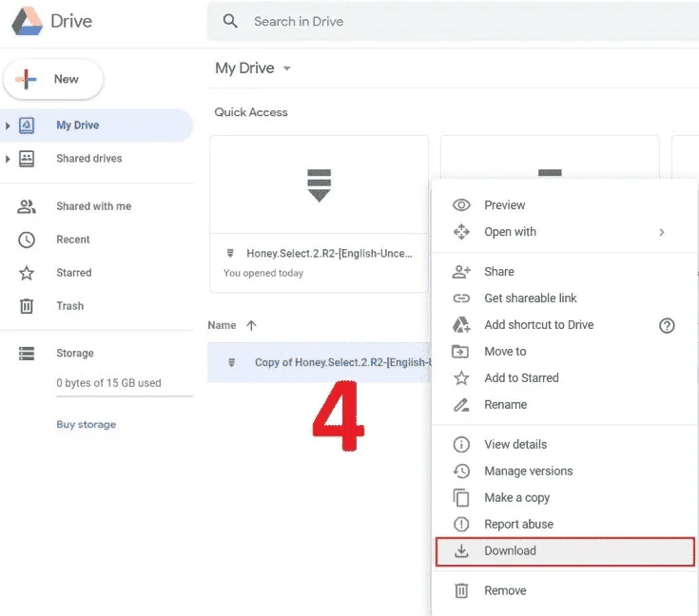Click Download in context menu
Viewport: 699px width, 616px height.
click(x=565, y=551)
